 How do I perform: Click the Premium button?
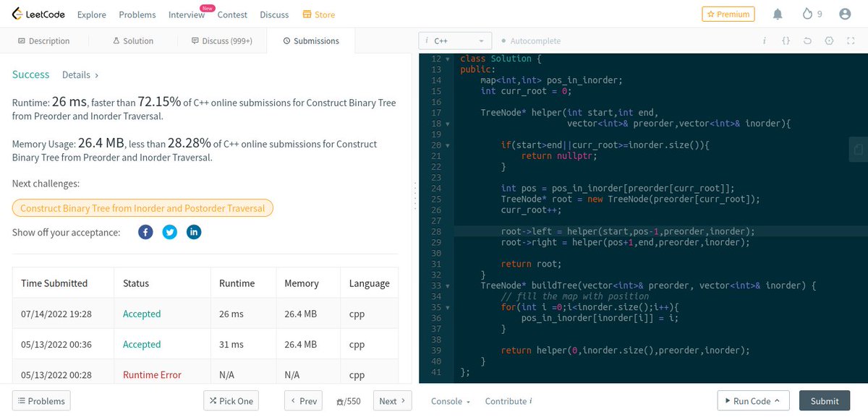point(728,14)
